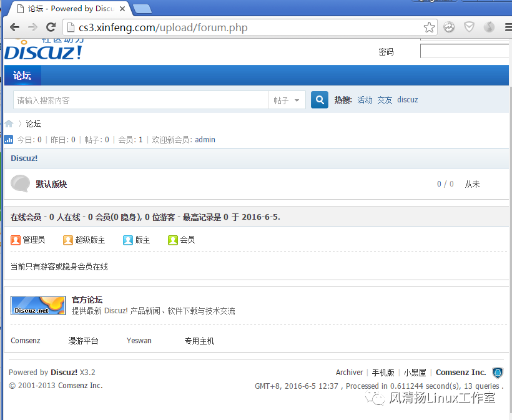
Task: Click the blue 版主 legend icon
Action: [127, 240]
